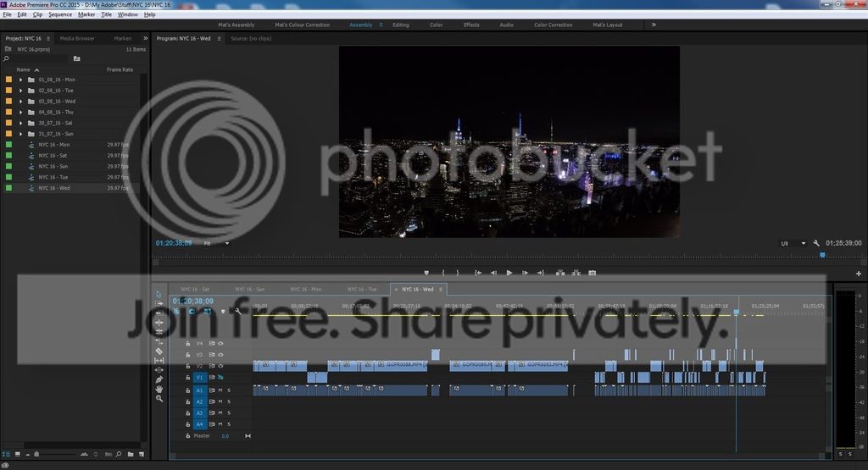Expand the 03_08_16 - Wed bin

pos(20,101)
